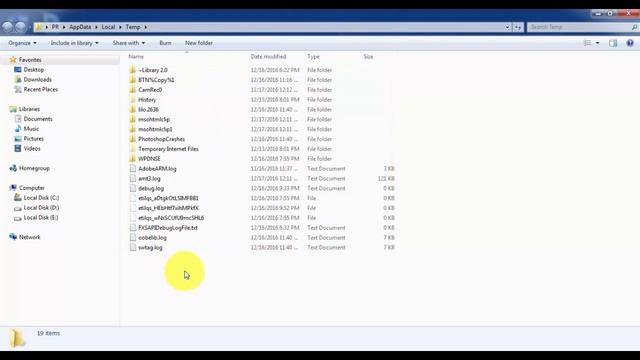This screenshot has height=360, width=640.
Task: Click the search magnifier icon
Action: [x=634, y=27]
